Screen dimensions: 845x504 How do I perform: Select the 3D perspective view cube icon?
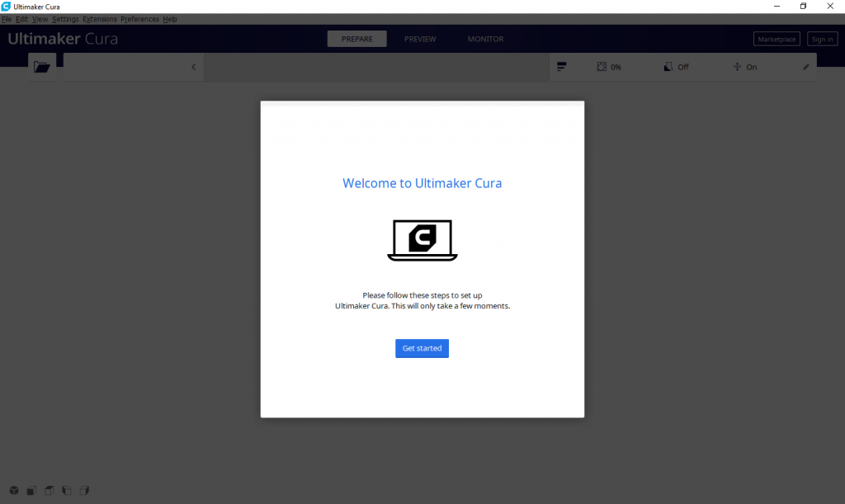pyautogui.click(x=14, y=491)
